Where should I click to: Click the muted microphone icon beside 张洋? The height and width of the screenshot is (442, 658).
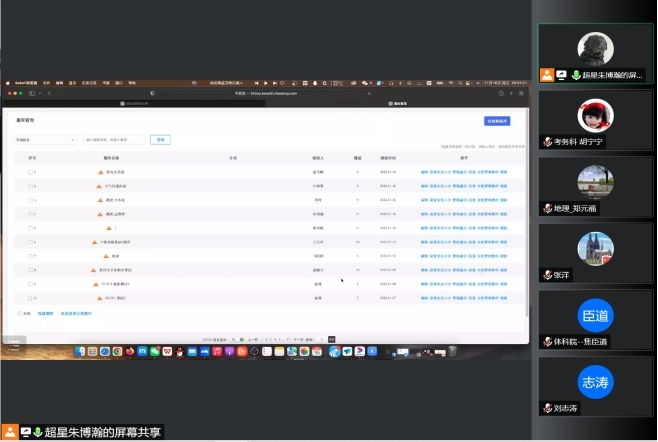point(546,275)
